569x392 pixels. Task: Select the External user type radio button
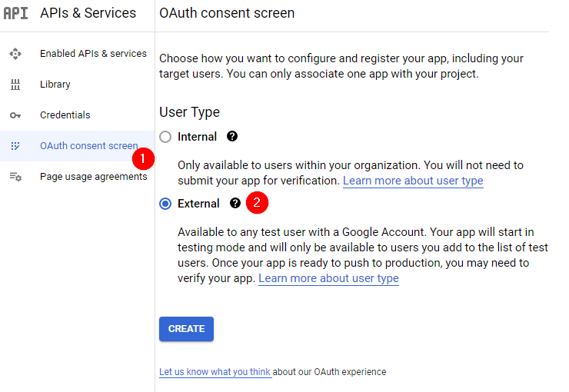pyautogui.click(x=165, y=204)
